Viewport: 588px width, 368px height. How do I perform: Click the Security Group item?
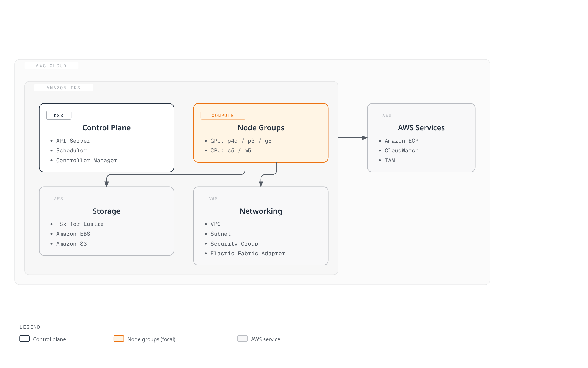pyautogui.click(x=234, y=244)
